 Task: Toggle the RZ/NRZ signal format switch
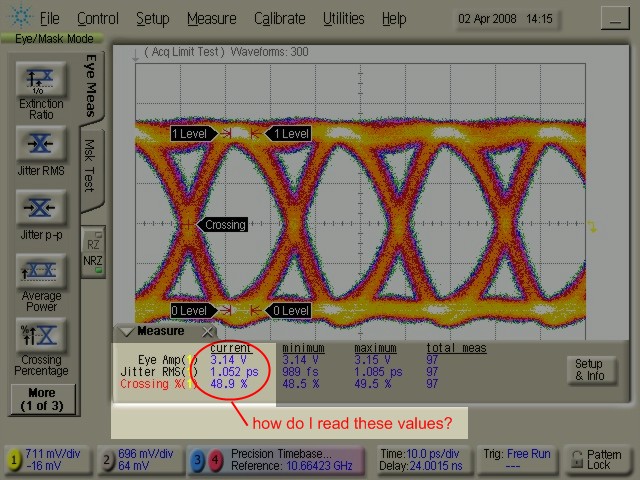[x=93, y=250]
